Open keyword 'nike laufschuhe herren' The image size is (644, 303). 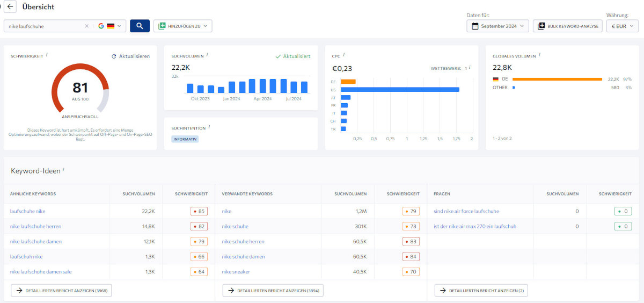[35, 226]
